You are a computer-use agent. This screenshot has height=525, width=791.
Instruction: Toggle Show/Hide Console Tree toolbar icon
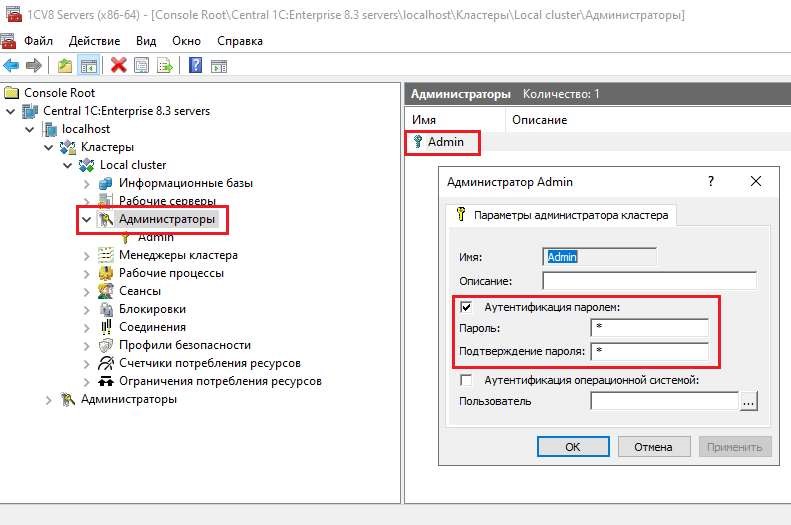(89, 66)
